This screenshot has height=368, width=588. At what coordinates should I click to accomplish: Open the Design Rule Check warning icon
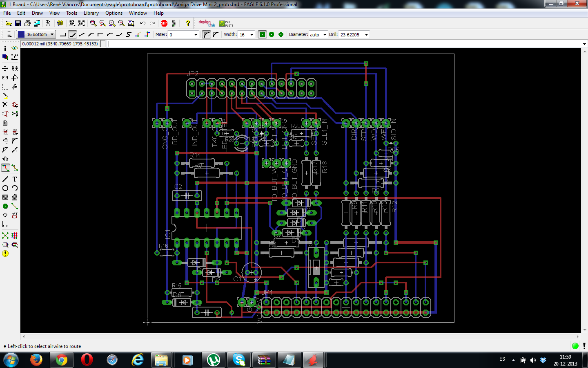click(x=5, y=254)
